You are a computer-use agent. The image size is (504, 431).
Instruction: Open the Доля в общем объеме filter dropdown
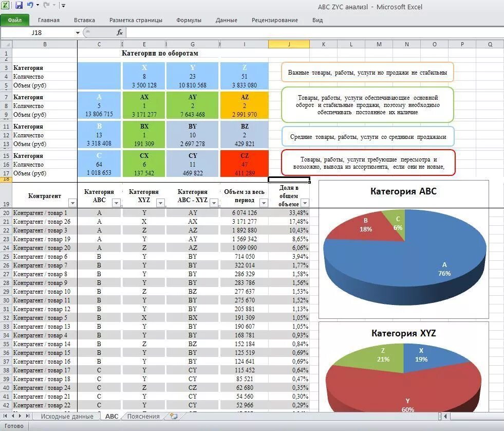click(x=305, y=203)
